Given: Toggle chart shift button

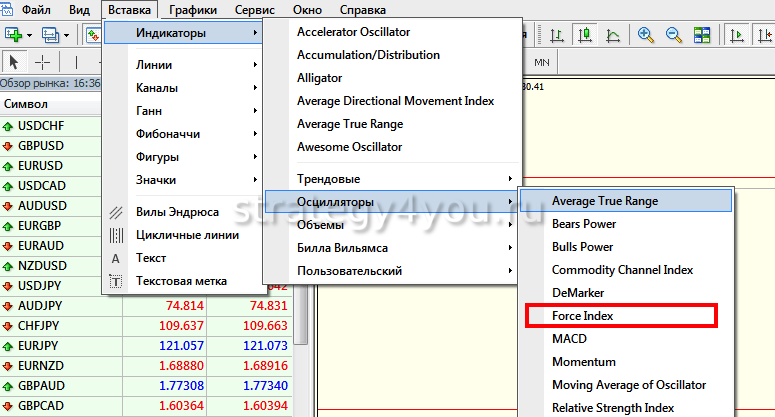Looking at the screenshot, I should coord(765,35).
